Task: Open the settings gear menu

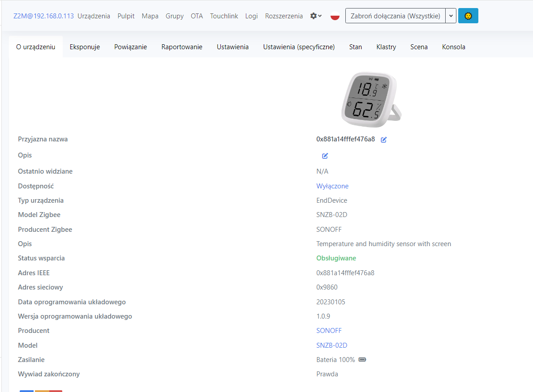Action: pos(316,16)
